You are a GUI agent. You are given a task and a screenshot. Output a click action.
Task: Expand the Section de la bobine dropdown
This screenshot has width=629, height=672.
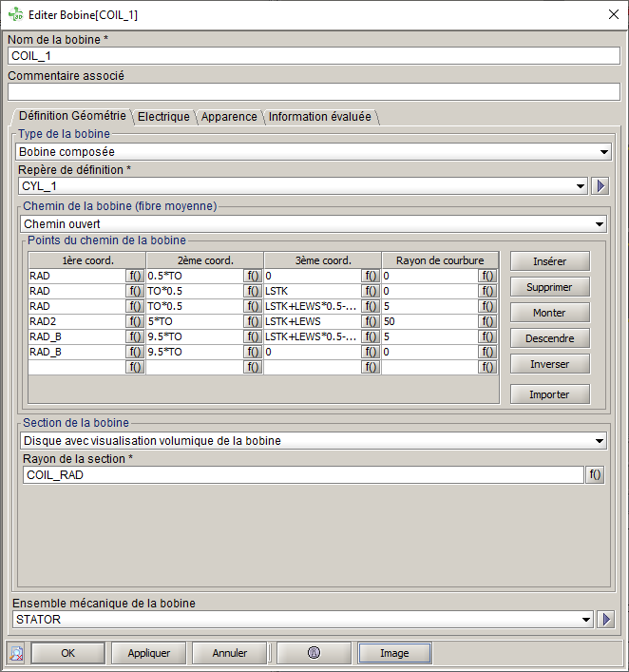(599, 441)
